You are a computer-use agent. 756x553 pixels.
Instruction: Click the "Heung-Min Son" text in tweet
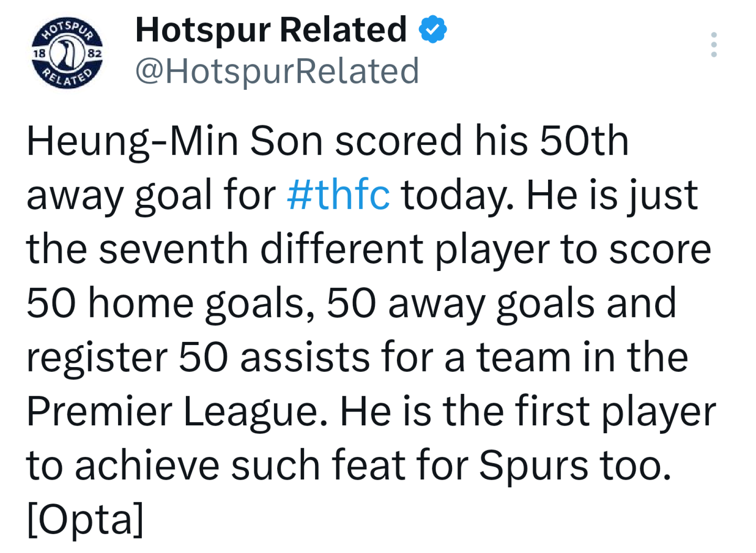(174, 141)
